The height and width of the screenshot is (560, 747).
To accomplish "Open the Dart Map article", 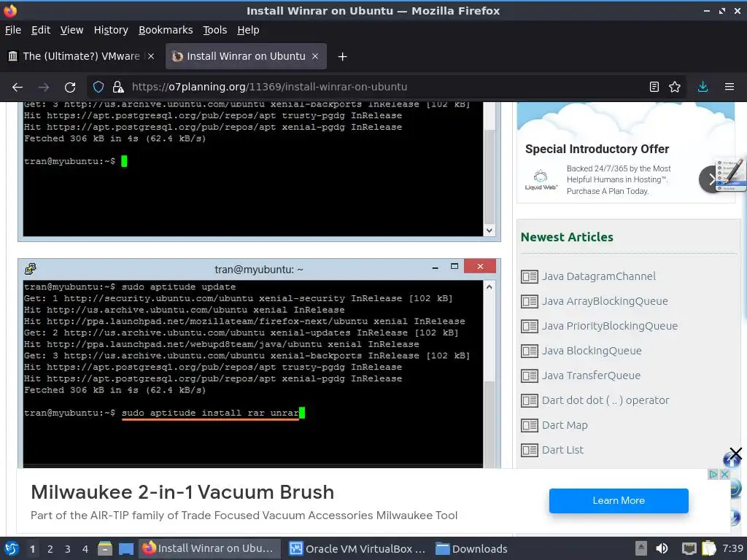I will (x=565, y=425).
